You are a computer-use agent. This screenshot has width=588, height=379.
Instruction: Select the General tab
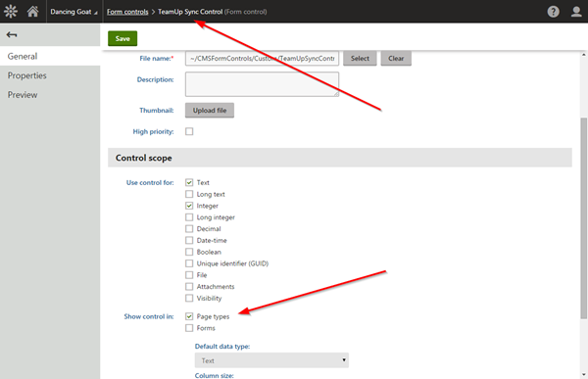coord(50,56)
